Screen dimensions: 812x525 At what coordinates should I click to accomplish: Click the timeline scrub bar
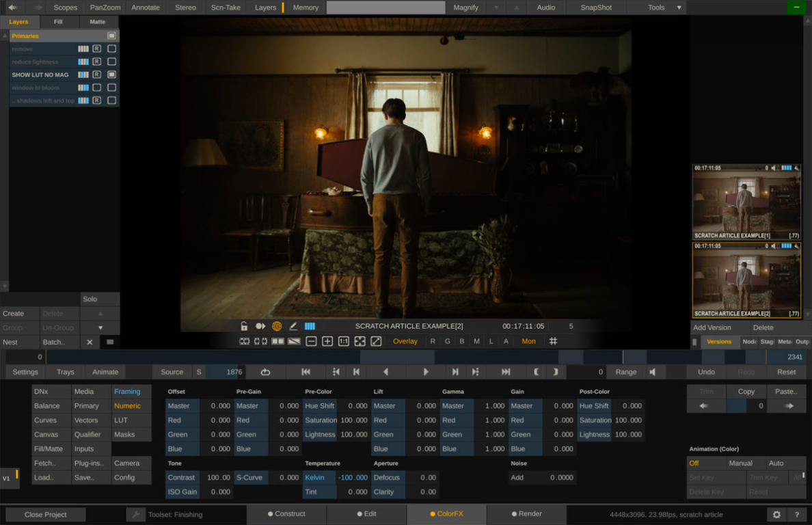[x=405, y=357]
